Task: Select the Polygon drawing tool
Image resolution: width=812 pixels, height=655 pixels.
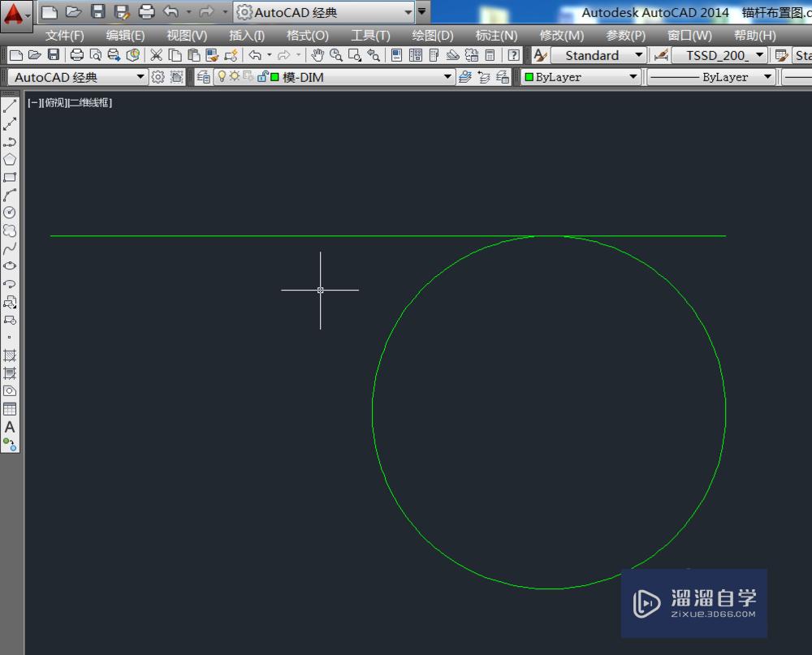Action: coord(10,159)
